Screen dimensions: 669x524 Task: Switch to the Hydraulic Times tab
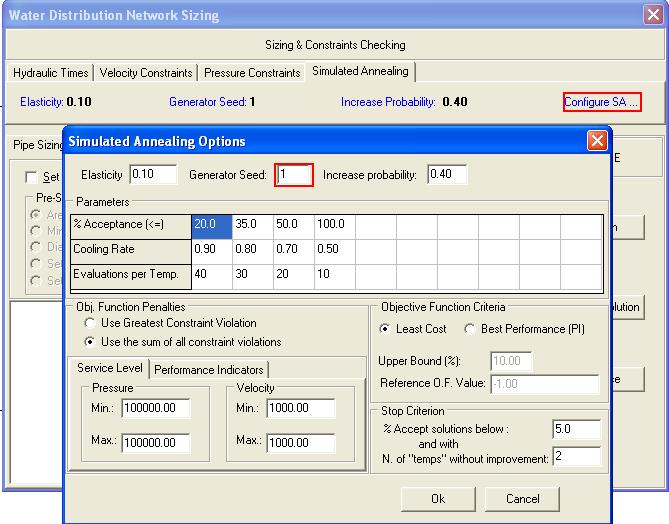(50, 73)
